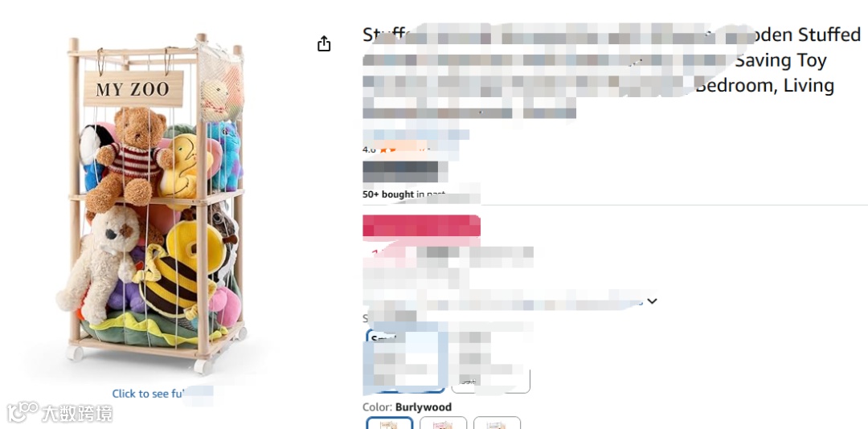Select the Burlywood color swatch
Viewport: 868px width, 429px height.
390,423
